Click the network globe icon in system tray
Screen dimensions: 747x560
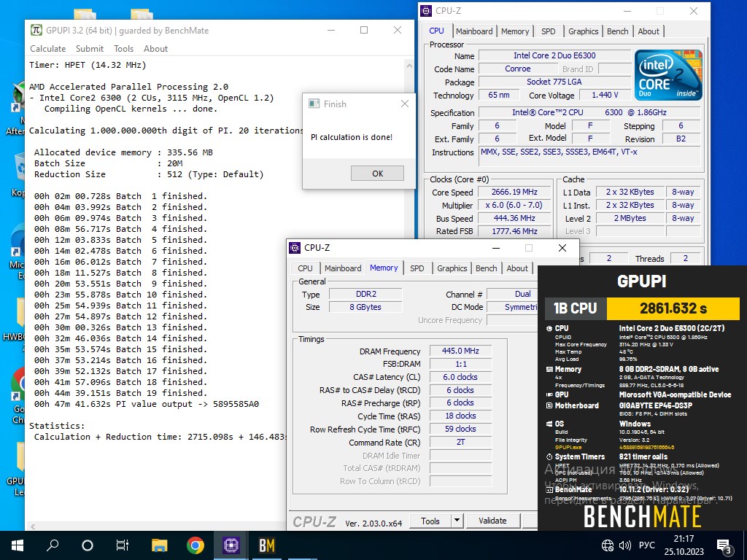coord(608,545)
